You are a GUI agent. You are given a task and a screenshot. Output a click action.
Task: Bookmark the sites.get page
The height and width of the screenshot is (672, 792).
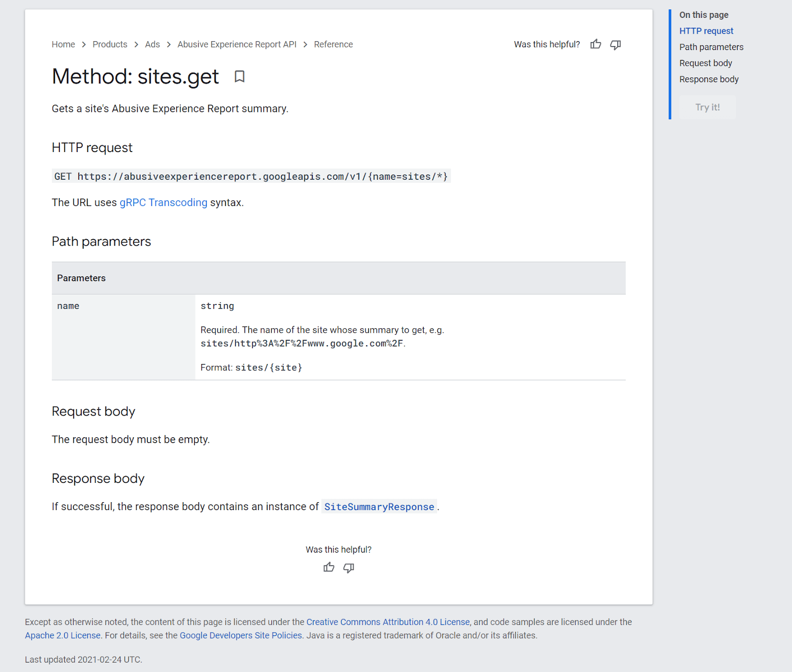coord(240,77)
